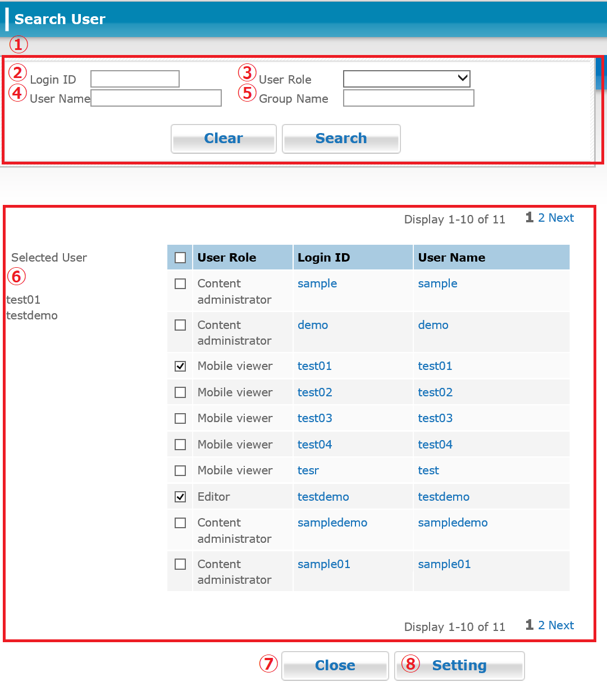Click the tesr Login ID link
The image size is (607, 700).
[x=308, y=470]
